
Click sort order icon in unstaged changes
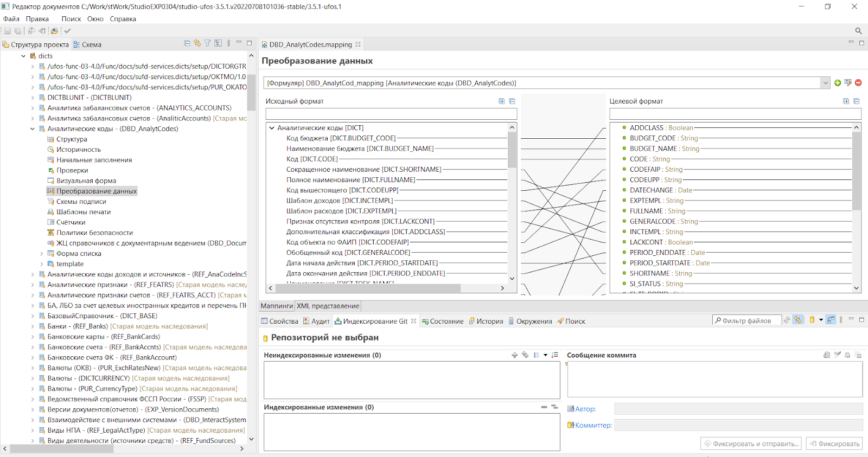click(554, 355)
